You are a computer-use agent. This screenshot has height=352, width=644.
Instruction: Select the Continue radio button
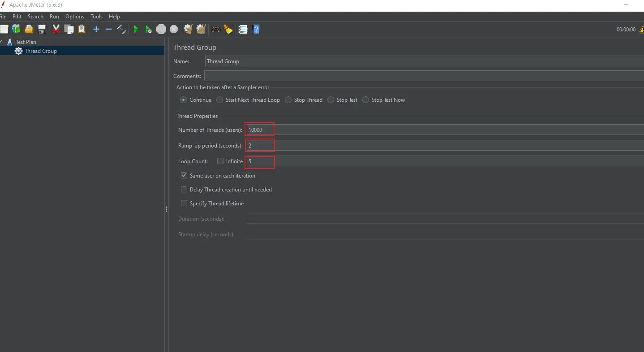(x=183, y=100)
